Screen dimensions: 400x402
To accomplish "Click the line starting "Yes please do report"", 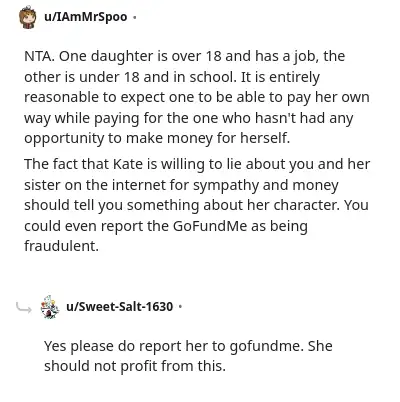I will click(188, 346).
